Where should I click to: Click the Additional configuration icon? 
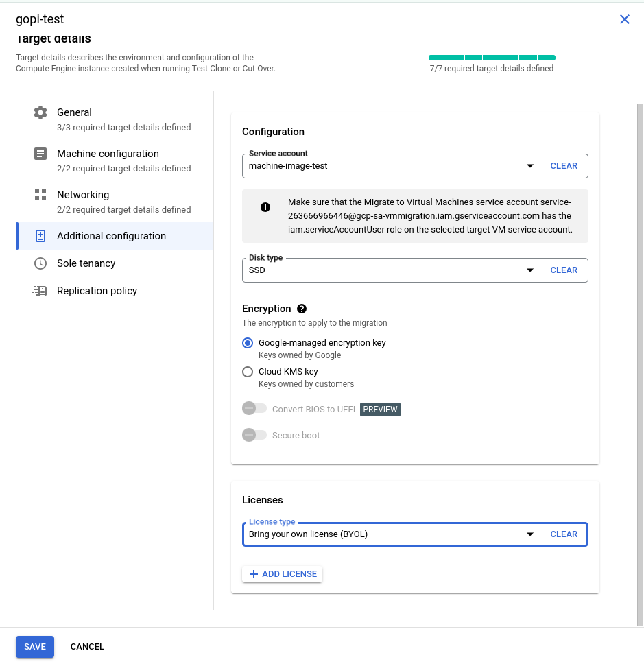pyautogui.click(x=40, y=236)
